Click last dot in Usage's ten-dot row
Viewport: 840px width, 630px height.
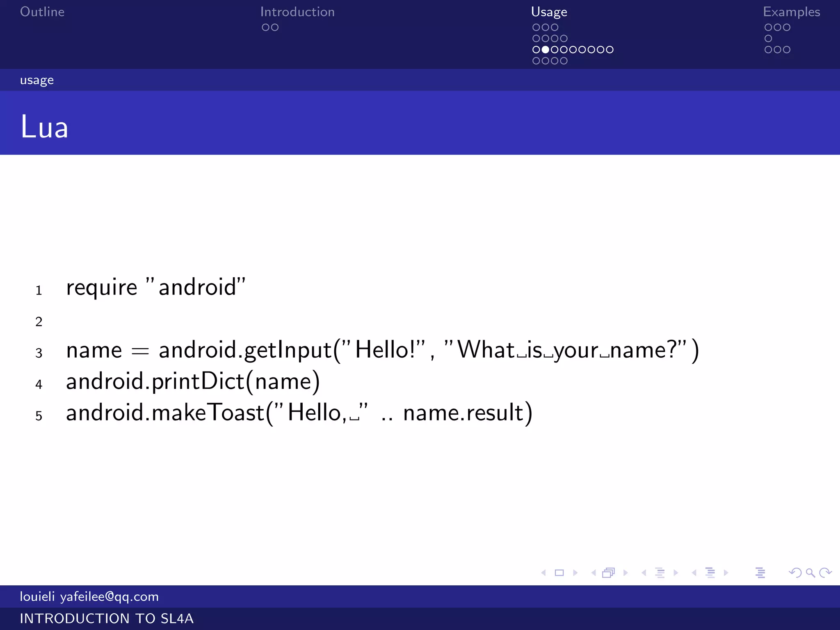(610, 50)
